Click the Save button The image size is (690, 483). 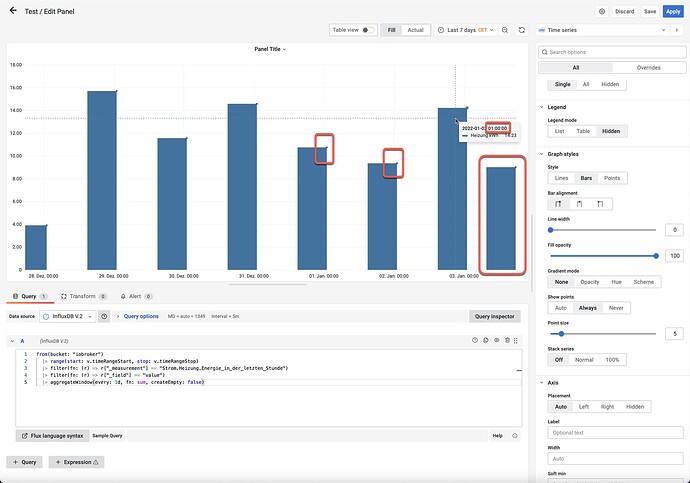tap(650, 11)
